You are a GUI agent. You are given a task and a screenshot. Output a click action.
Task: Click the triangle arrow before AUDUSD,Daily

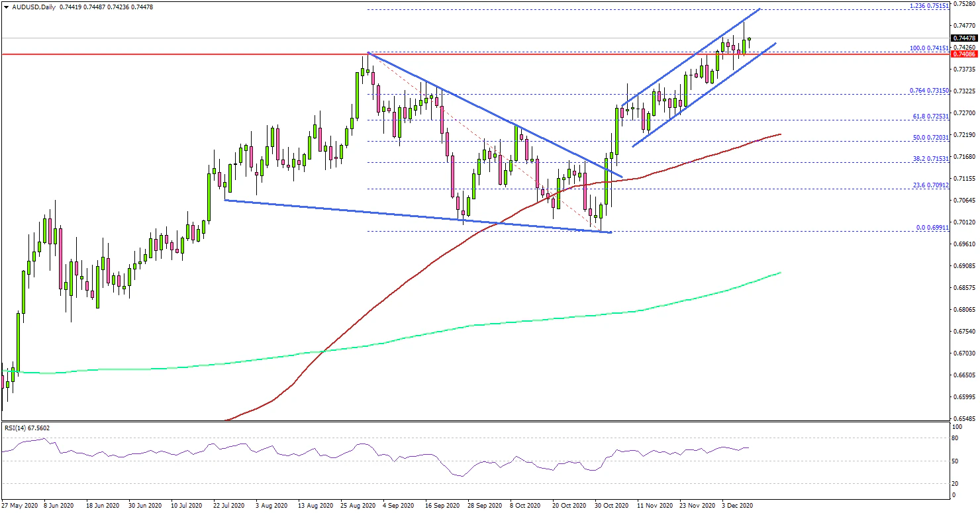tap(5, 6)
